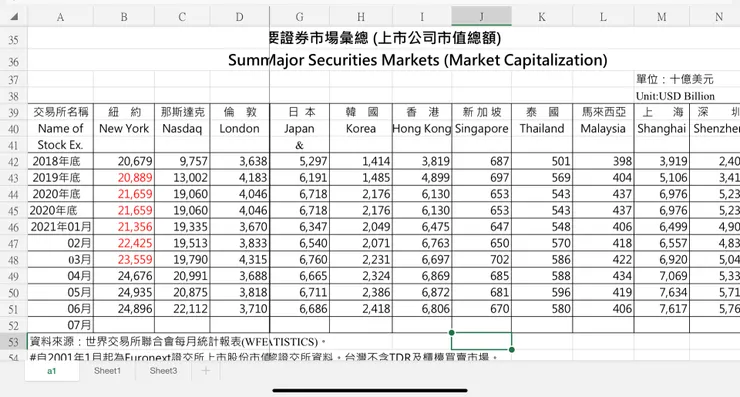The height and width of the screenshot is (397, 740).
Task: Select the Thailand header cell
Action: point(542,128)
